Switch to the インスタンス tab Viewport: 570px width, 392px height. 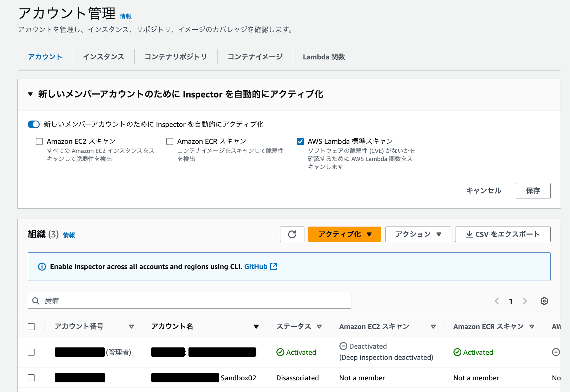tap(103, 57)
